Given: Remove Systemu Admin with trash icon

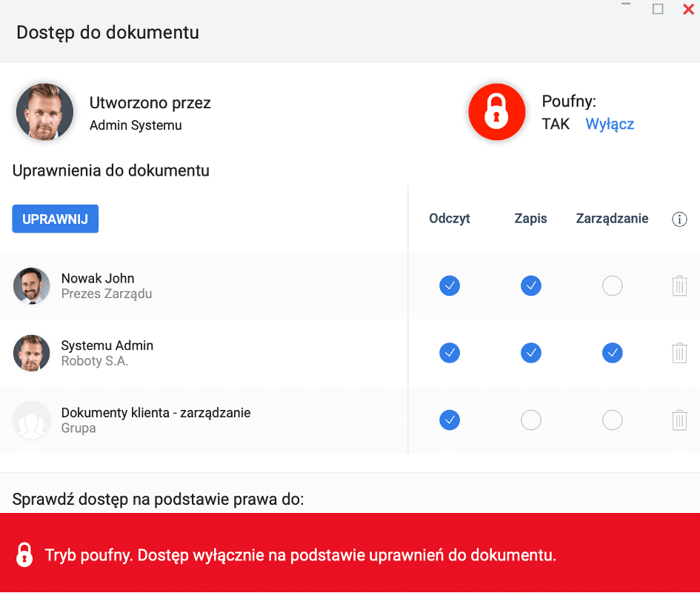Looking at the screenshot, I should pos(679,353).
